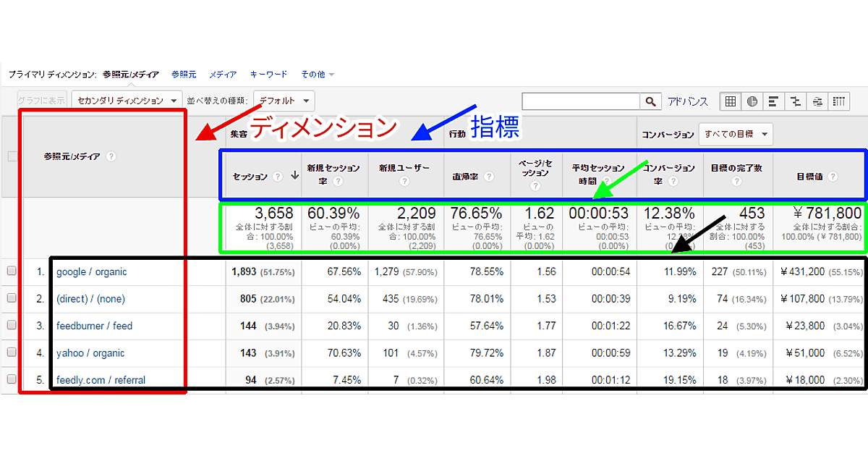This screenshot has height=456, width=868.
Task: Sort by the 直帰率 column header
Action: click(464, 176)
